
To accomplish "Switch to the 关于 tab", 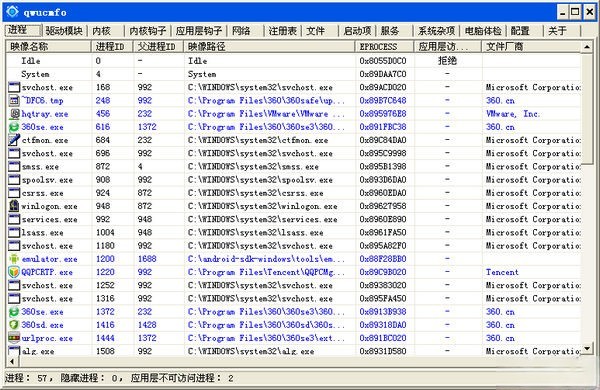I will click(562, 31).
